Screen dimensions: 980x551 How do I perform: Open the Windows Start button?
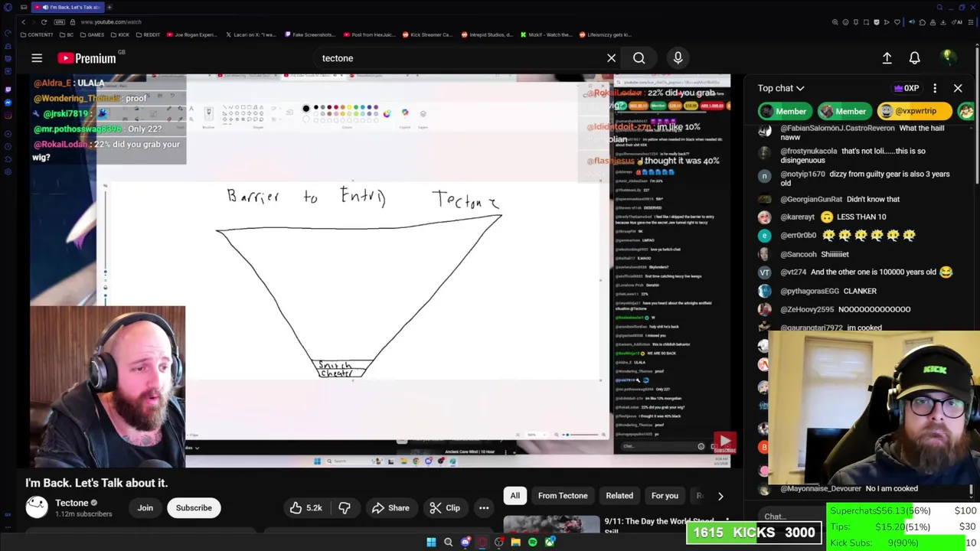coord(431,543)
